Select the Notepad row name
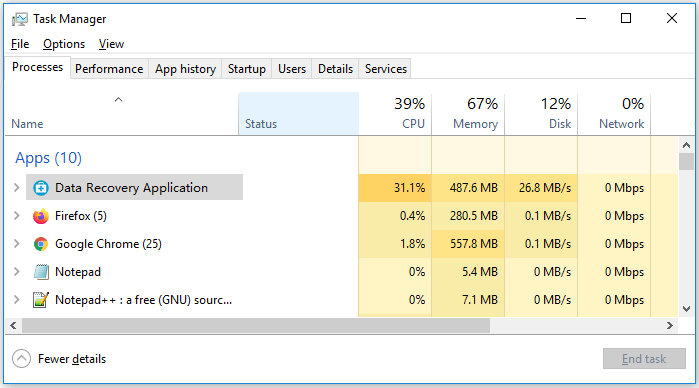 coord(78,272)
